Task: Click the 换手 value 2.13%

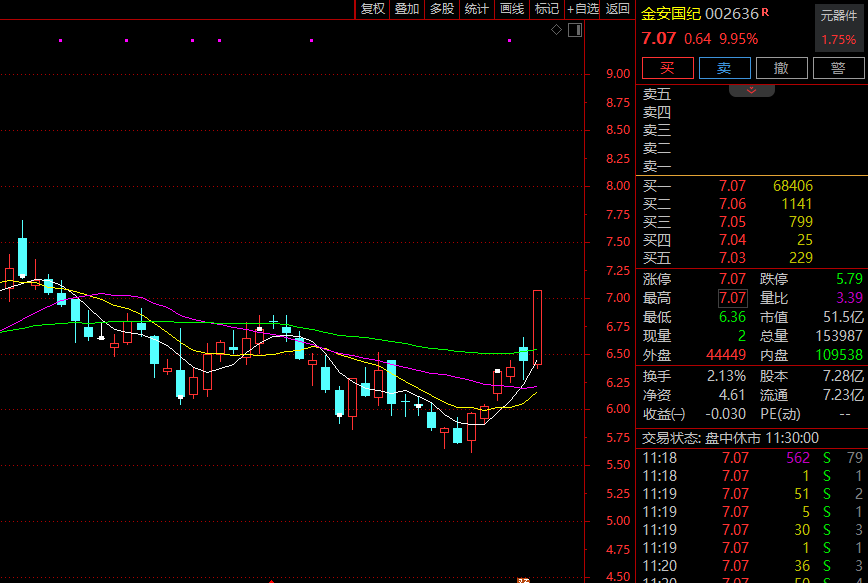Action: point(726,376)
